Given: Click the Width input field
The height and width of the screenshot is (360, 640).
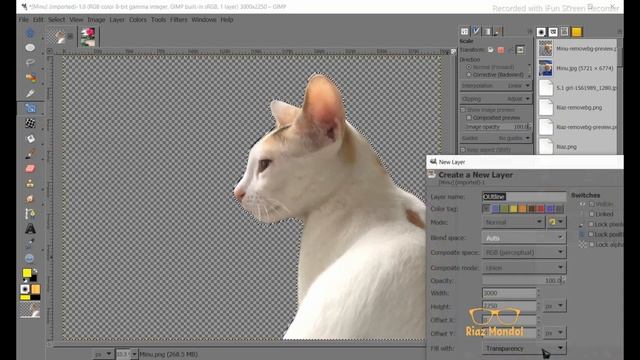Looking at the screenshot, I should tap(509, 293).
